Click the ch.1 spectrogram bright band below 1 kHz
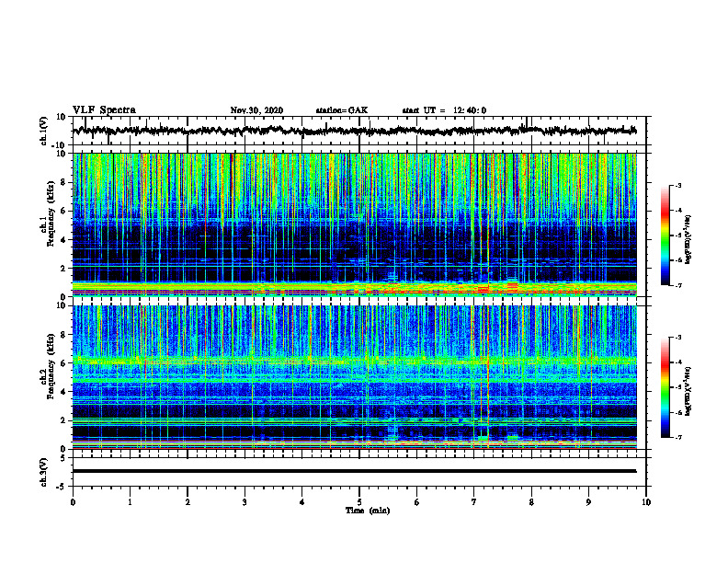 [355, 288]
